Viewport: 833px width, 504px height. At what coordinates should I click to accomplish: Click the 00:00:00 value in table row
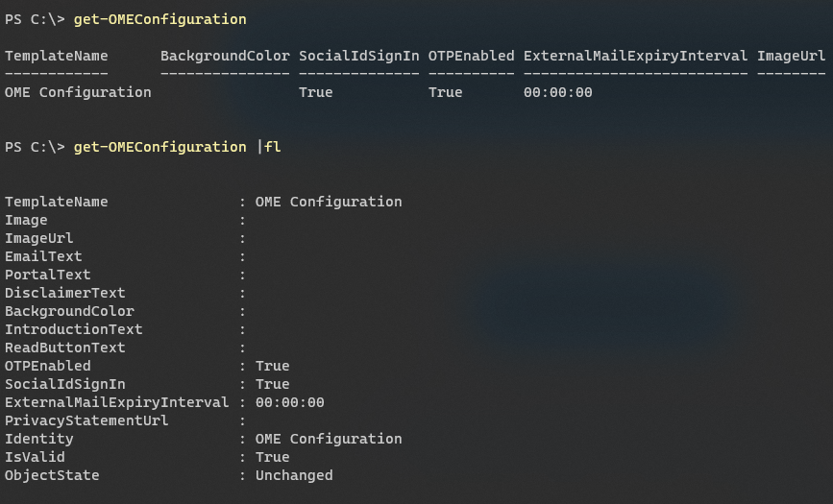(x=558, y=92)
